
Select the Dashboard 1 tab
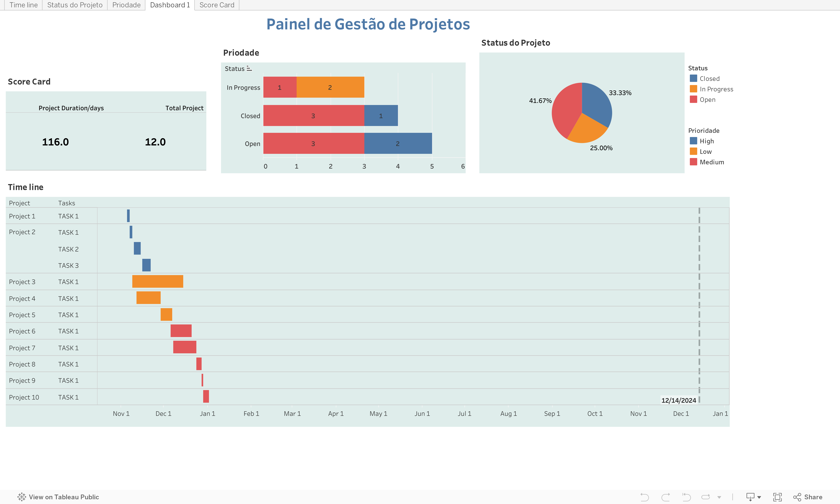[x=170, y=5]
